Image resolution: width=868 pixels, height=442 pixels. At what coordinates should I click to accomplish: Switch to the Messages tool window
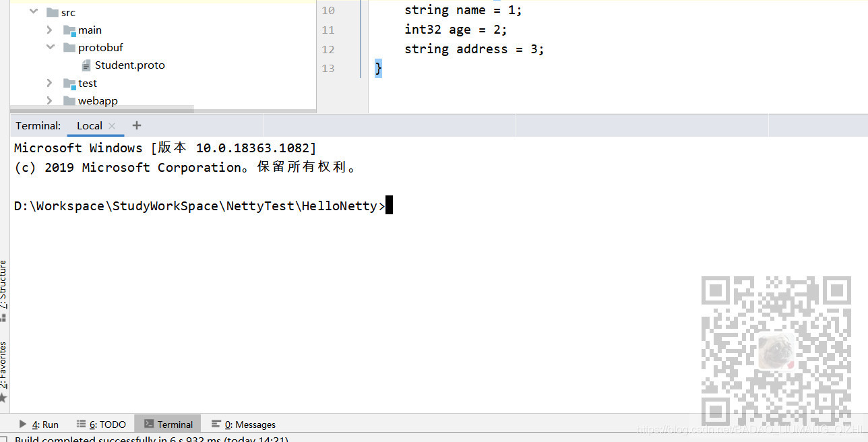248,424
